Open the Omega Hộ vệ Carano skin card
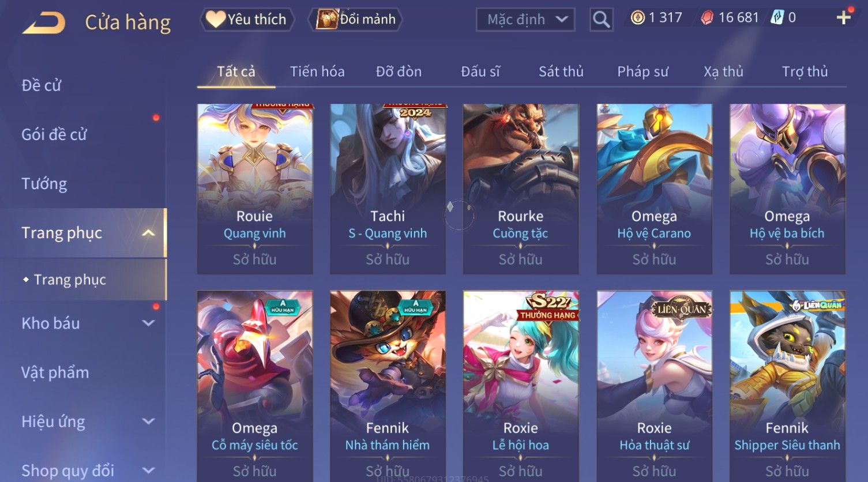 (654, 189)
